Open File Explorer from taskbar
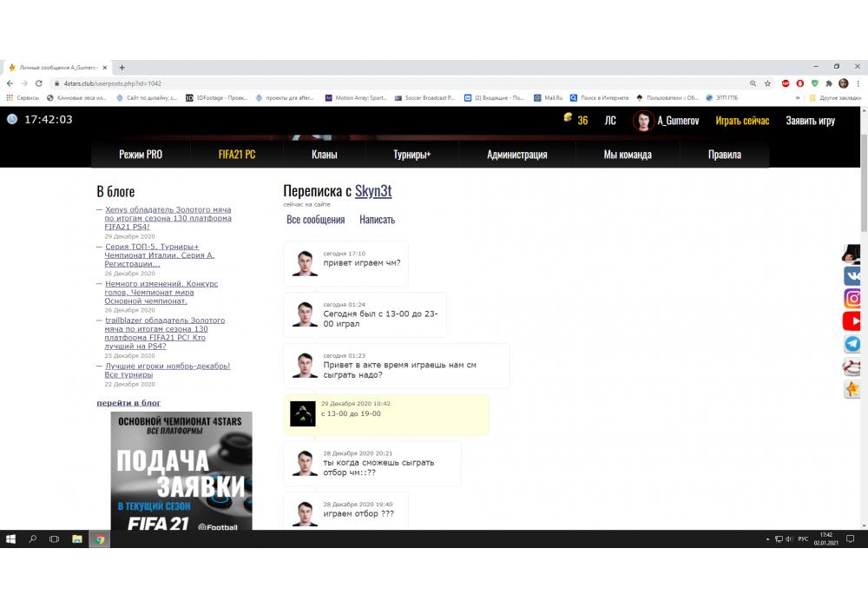Screen dimensions: 868x608 [77, 539]
